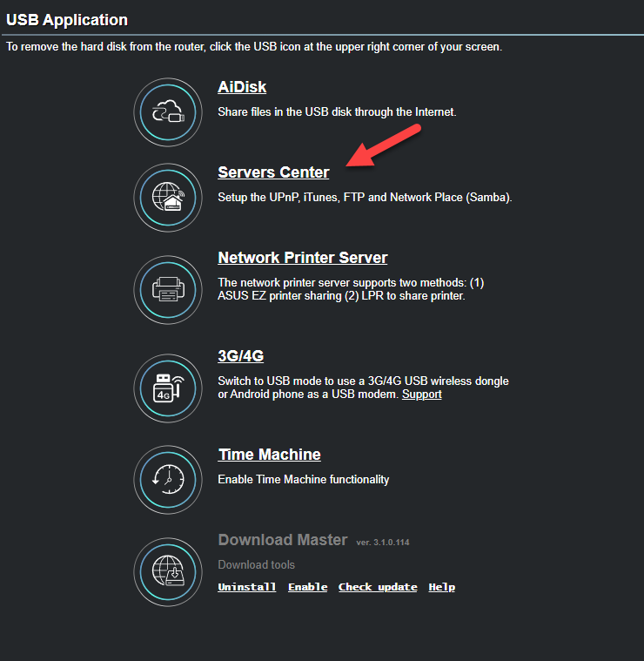Click the Network Printer Server printer icon
Screen dimensions: 644x661
point(168,289)
